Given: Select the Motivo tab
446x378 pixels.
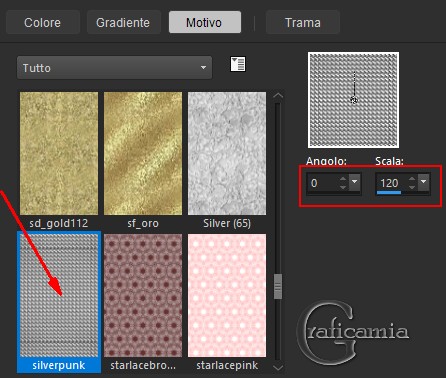Looking at the screenshot, I should [205, 22].
